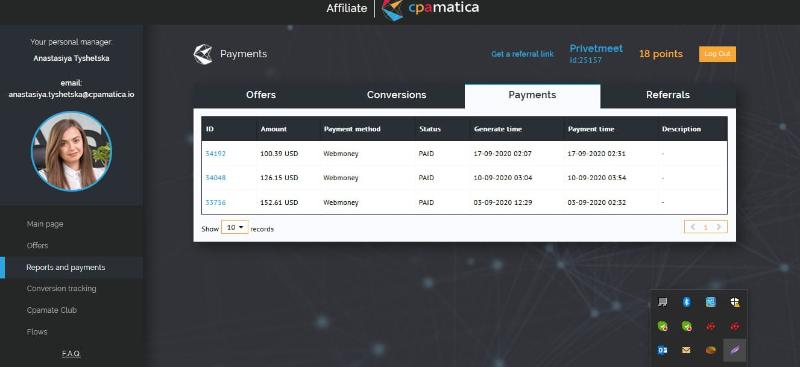Image resolution: width=800 pixels, height=367 pixels.
Task: Click generate time 17-09-2020 02:07
Action: tap(503, 154)
